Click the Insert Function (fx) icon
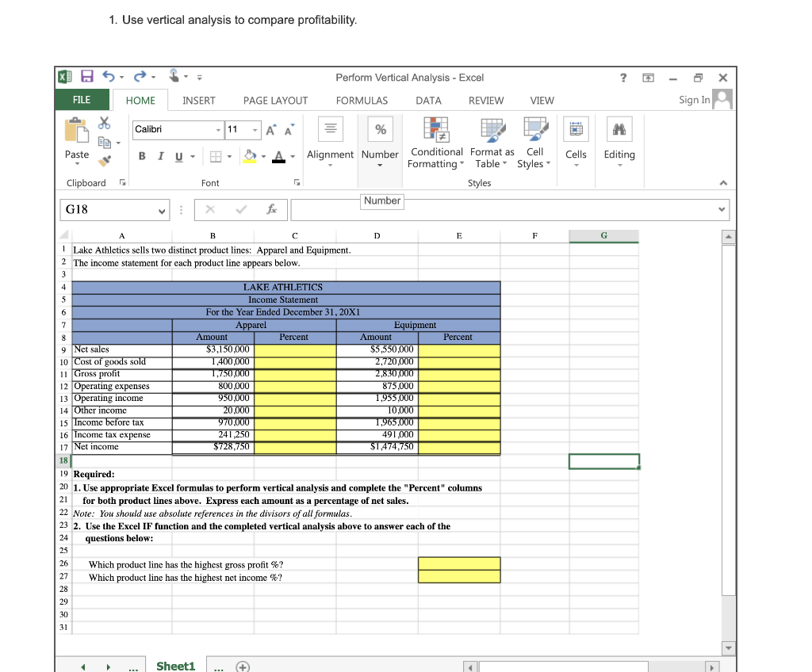This screenshot has height=672, width=812. (x=274, y=209)
